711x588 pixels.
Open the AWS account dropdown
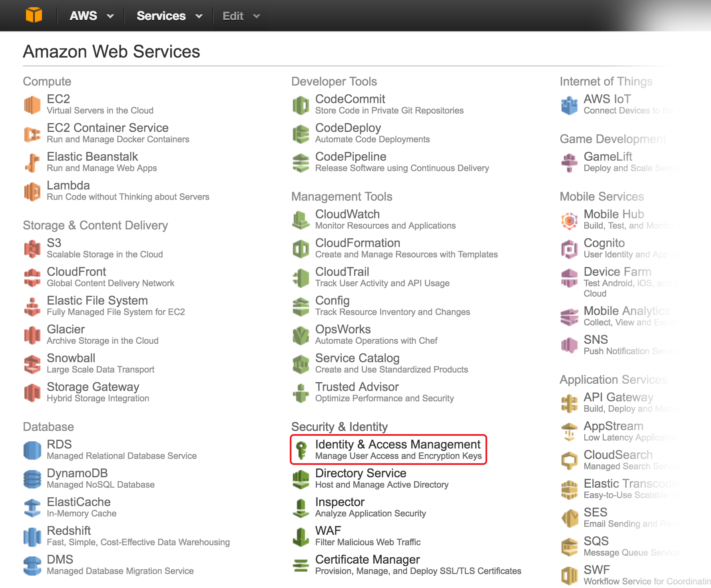(91, 16)
